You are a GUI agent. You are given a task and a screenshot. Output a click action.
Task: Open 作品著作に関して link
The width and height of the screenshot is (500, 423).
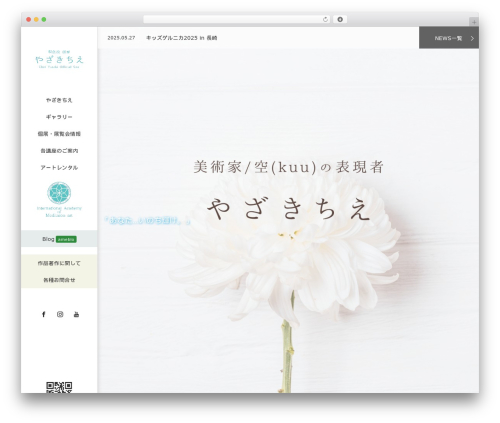tap(59, 263)
